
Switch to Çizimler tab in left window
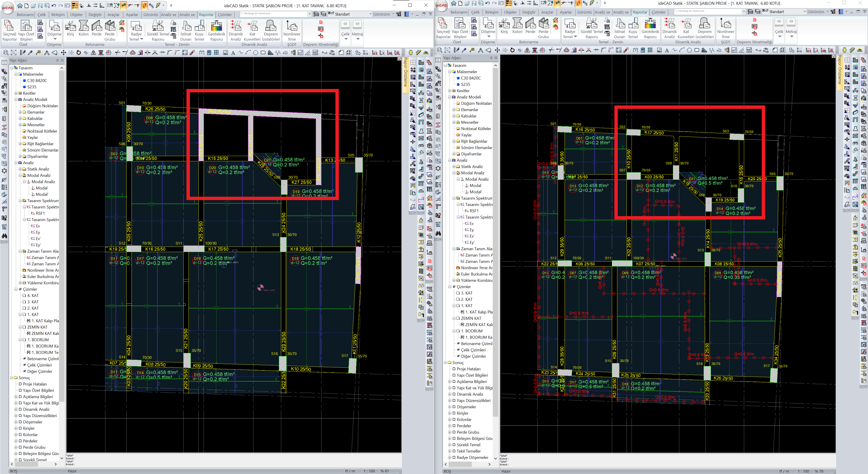click(x=225, y=14)
